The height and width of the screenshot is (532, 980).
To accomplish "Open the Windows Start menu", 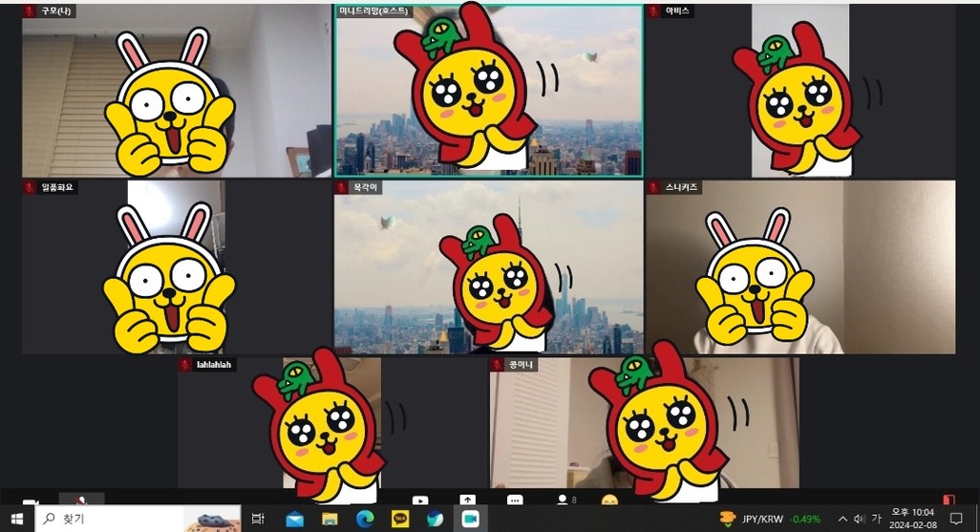I will point(17,519).
